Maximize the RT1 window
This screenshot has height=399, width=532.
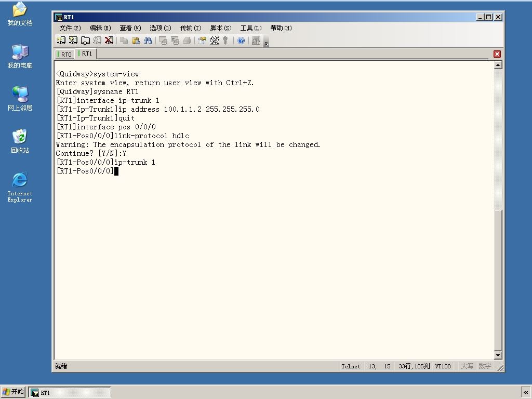488,17
